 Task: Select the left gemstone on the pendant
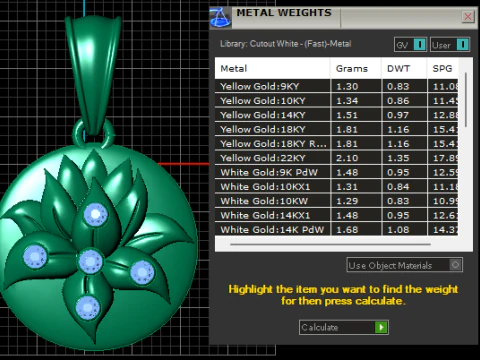coord(35,256)
